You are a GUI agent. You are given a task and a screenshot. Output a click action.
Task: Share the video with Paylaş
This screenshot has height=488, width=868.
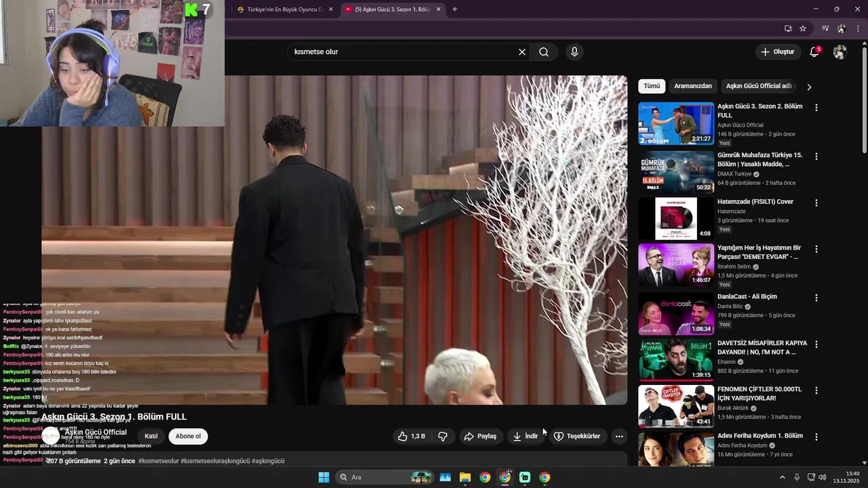480,436
